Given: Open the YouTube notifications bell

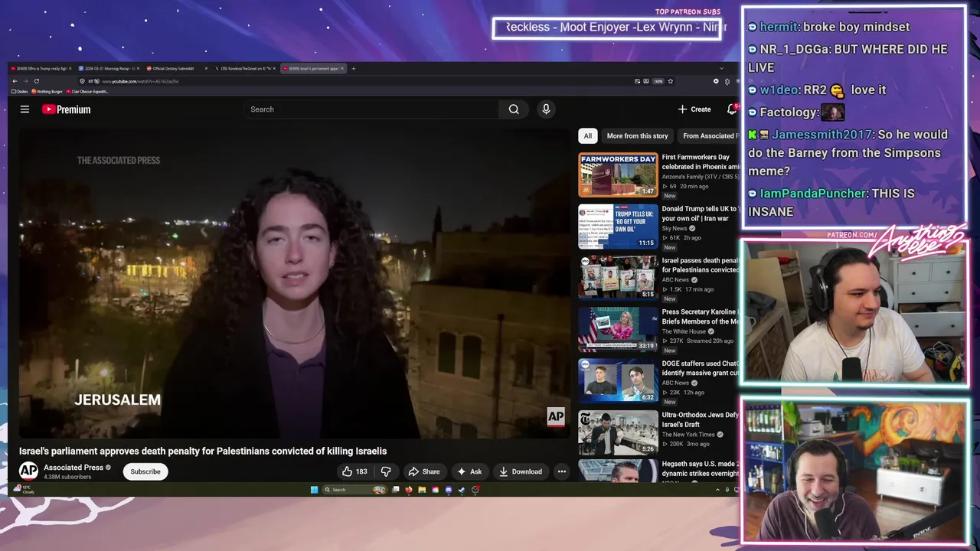Looking at the screenshot, I should click(732, 109).
